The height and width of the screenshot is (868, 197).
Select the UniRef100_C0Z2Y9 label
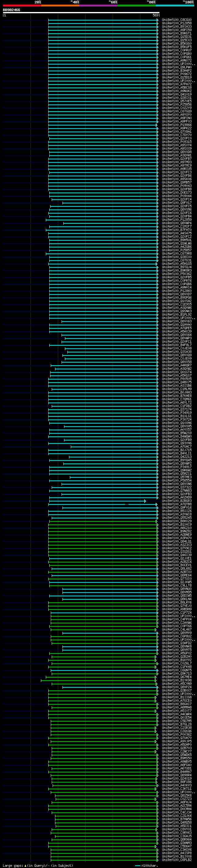click(176, 108)
